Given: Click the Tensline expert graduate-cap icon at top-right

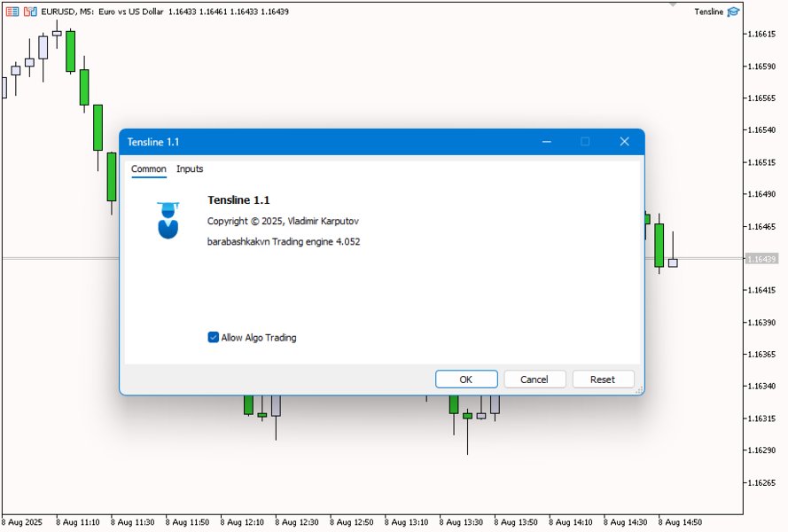Looking at the screenshot, I should coord(734,12).
